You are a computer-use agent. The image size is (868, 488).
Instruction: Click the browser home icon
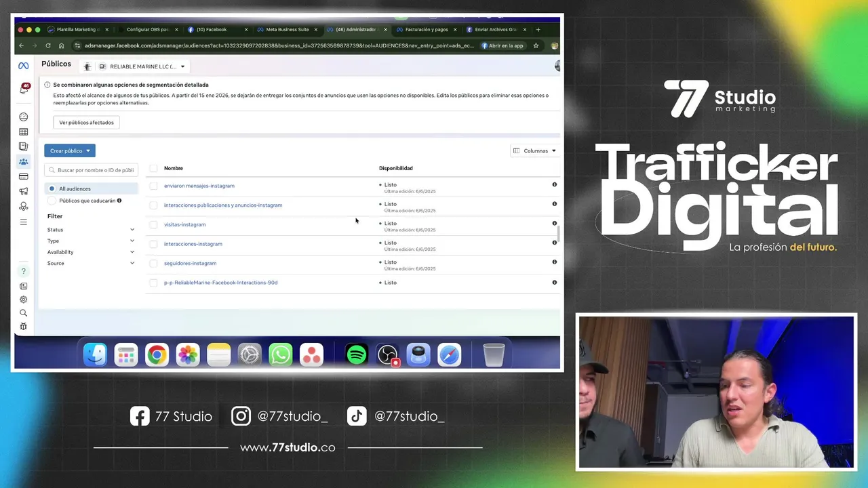[61, 45]
